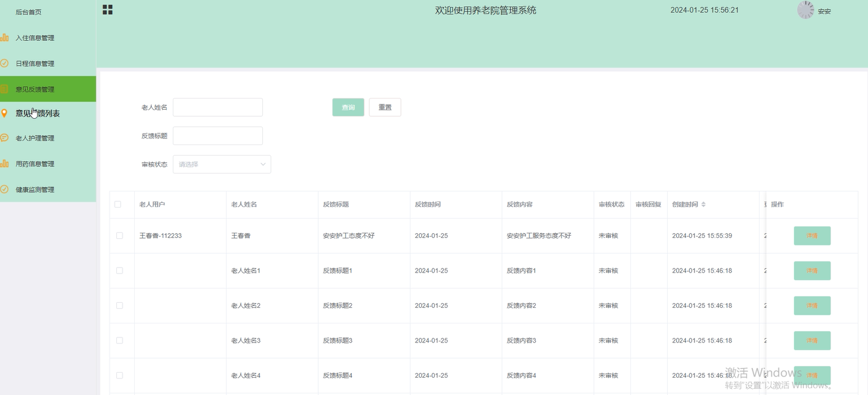Expand 入住信息管理 menu
868x395 pixels.
(x=48, y=37)
